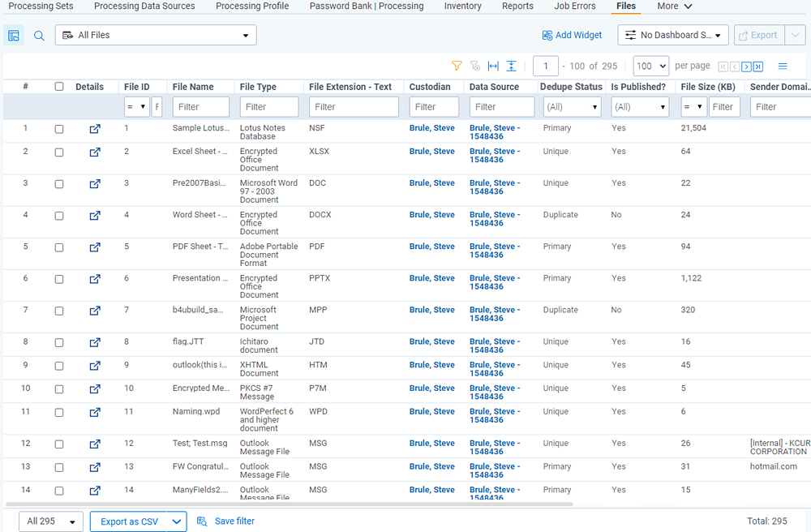
Task: Expand Export as CSV options chevron
Action: [176, 521]
